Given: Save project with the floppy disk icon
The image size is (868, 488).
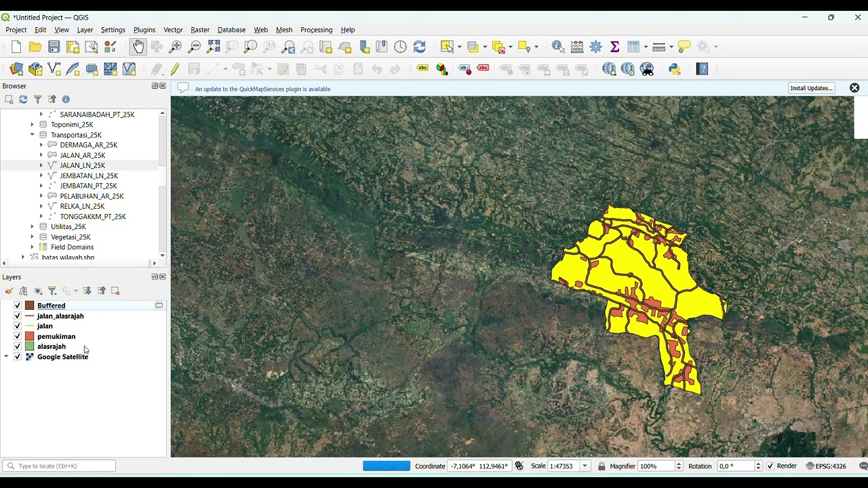Looking at the screenshot, I should coord(54,47).
